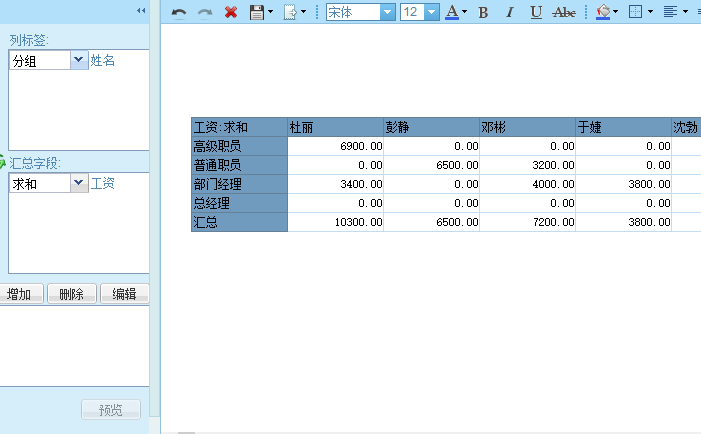The image size is (701, 434).
Task: Toggle underline formatting
Action: coord(536,13)
